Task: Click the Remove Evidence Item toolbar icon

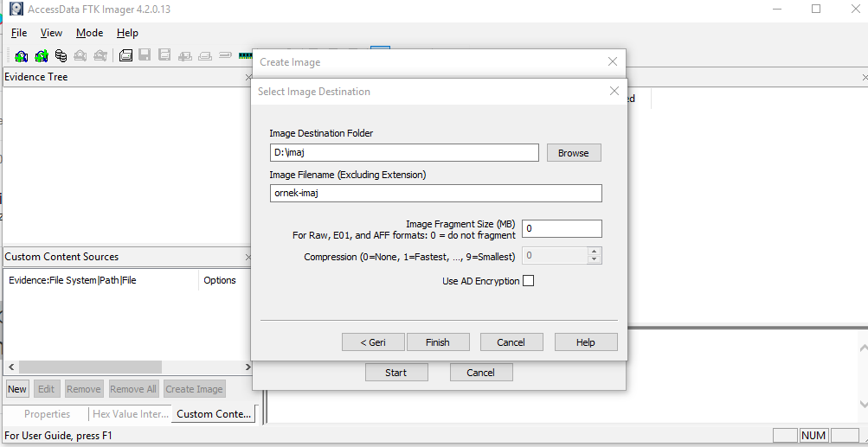Action: click(x=80, y=55)
